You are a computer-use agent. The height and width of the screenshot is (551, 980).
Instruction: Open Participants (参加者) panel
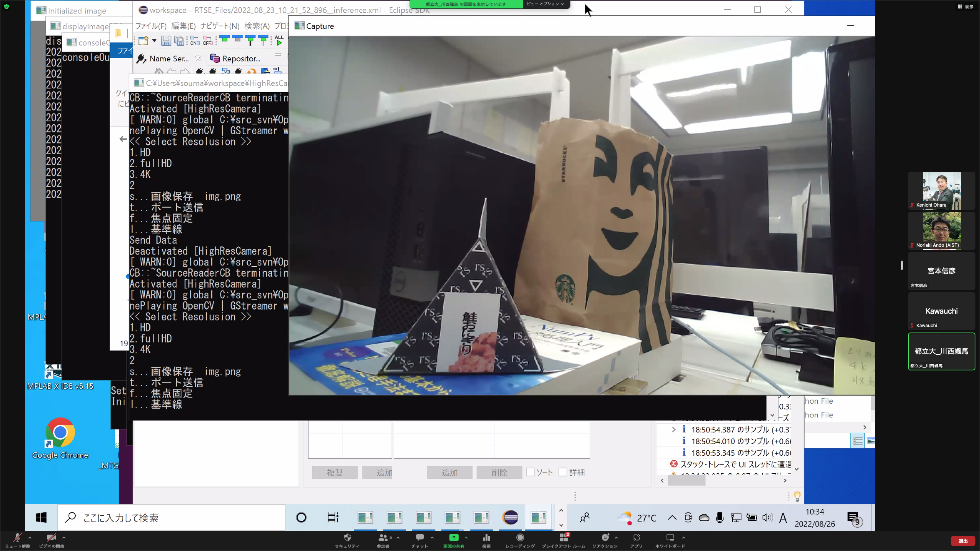coord(383,540)
